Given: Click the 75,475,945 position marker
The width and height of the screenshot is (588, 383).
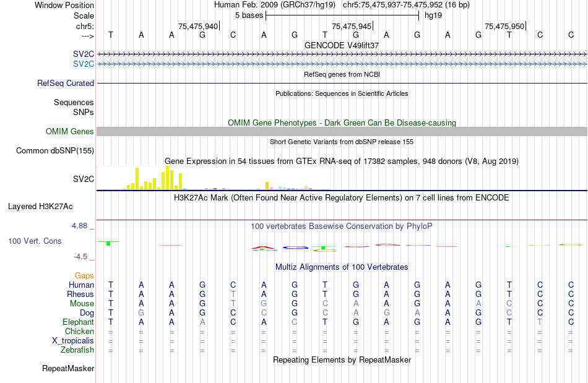Looking at the screenshot, I should (352, 26).
